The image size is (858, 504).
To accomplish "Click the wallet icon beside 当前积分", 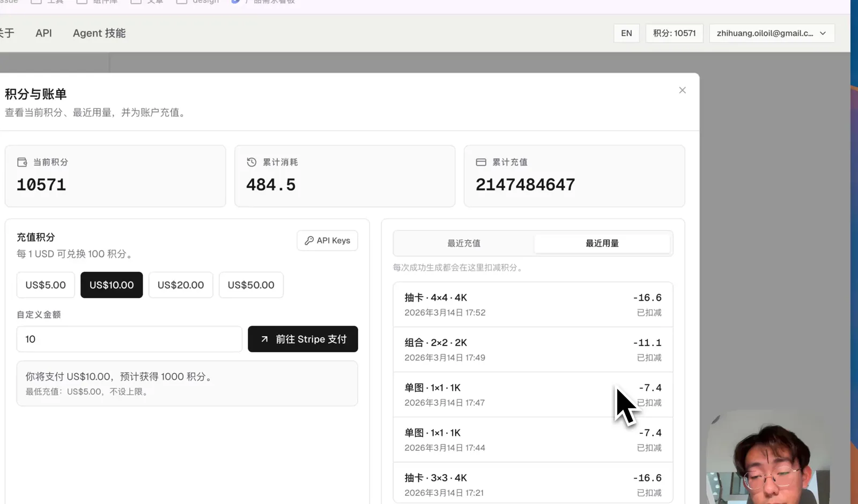I will pos(22,162).
